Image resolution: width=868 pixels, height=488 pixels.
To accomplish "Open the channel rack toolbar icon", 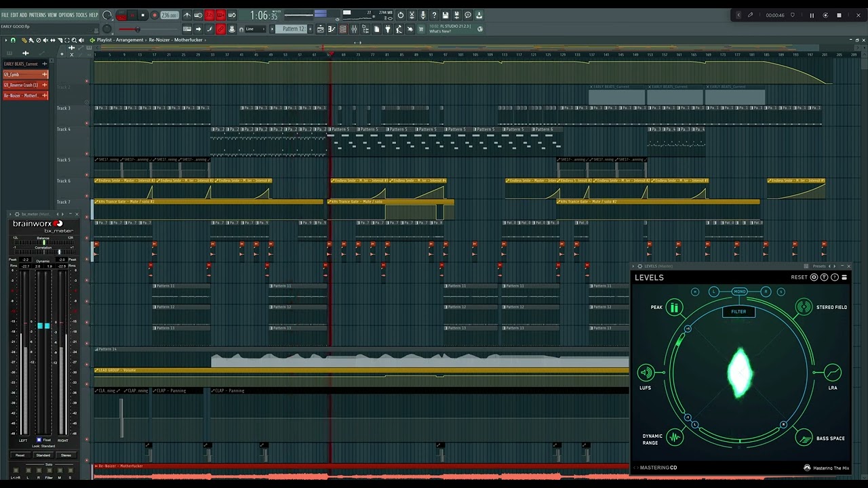I will (343, 29).
